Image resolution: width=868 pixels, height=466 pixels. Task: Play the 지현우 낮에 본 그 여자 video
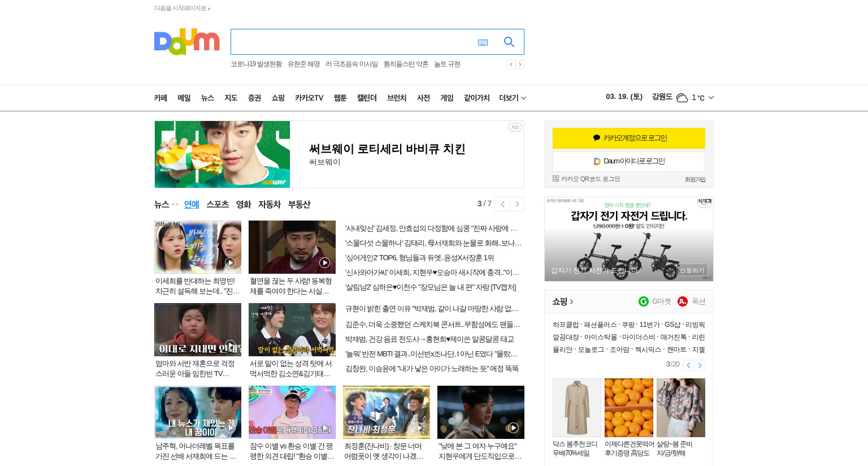513,428
